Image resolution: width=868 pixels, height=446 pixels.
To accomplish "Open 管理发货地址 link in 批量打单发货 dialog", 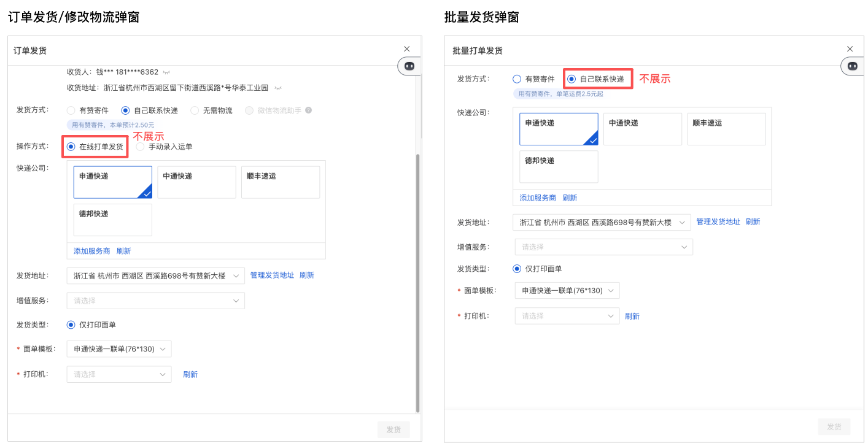I will coord(718,221).
